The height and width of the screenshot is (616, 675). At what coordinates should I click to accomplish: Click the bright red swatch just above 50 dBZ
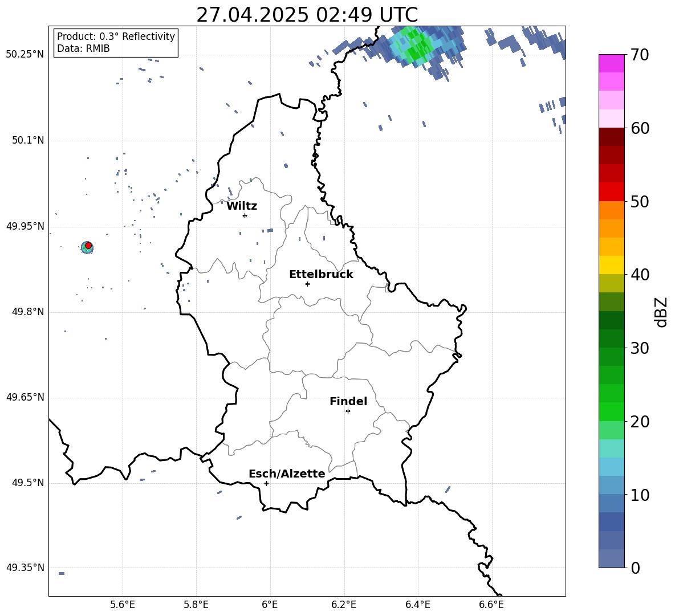tap(611, 192)
